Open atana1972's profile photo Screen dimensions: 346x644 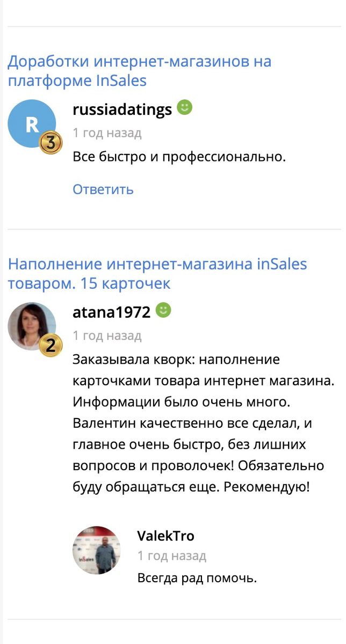pos(31,325)
